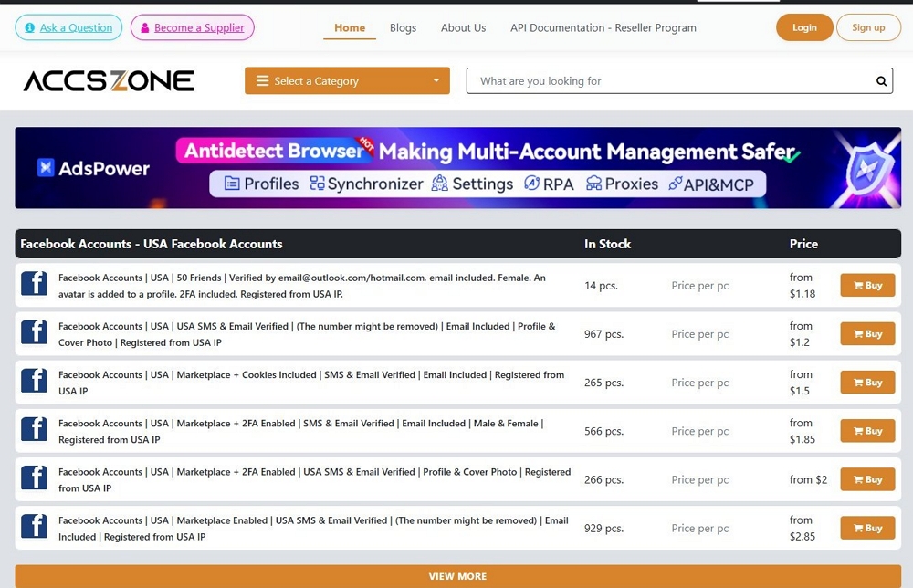Click the ACCSZONE logo
The height and width of the screenshot is (588, 913).
point(109,81)
